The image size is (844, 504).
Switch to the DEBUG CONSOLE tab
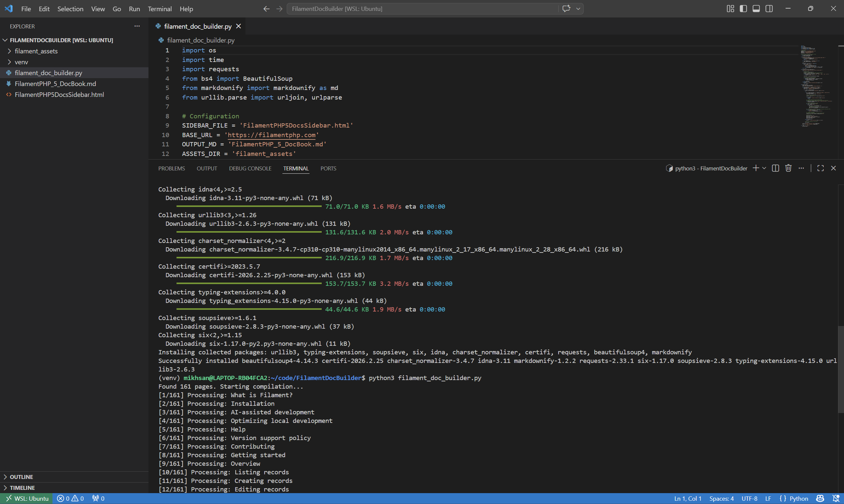pyautogui.click(x=250, y=168)
